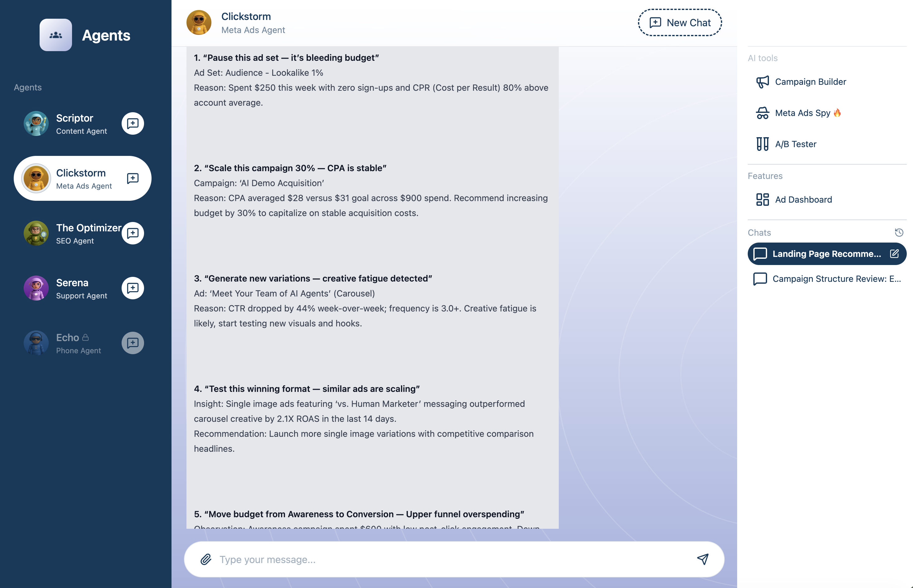Click new chat icon on Clickstorm row

coord(133,178)
